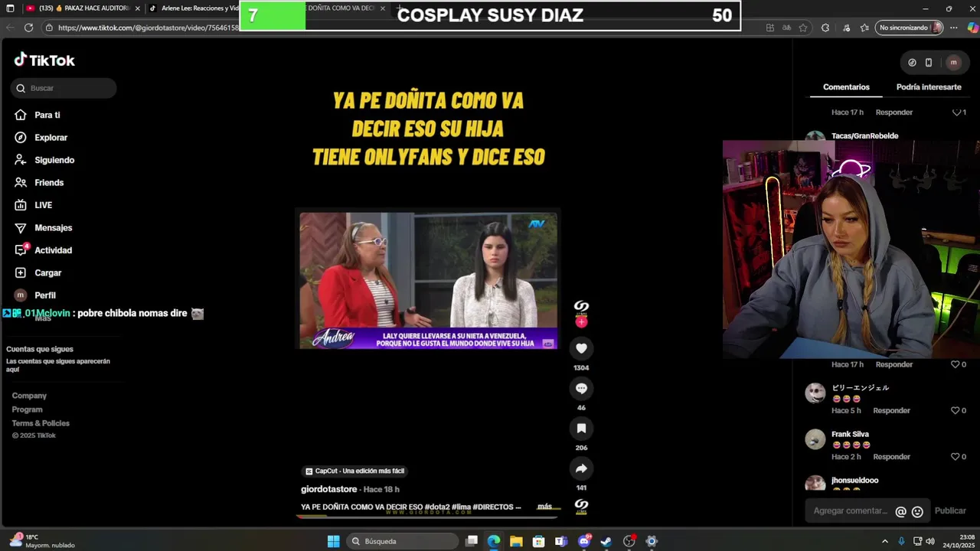
Task: Open giordotastore username link
Action: pos(328,490)
